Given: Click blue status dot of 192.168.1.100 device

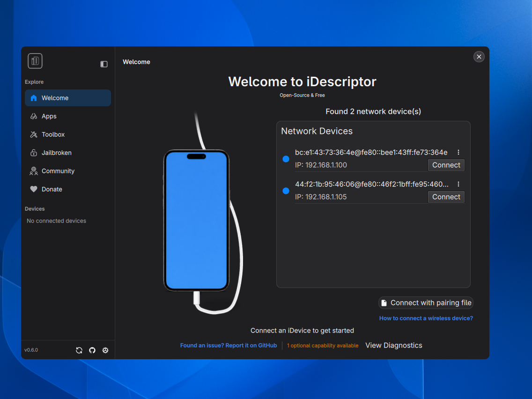Looking at the screenshot, I should click(x=286, y=159).
